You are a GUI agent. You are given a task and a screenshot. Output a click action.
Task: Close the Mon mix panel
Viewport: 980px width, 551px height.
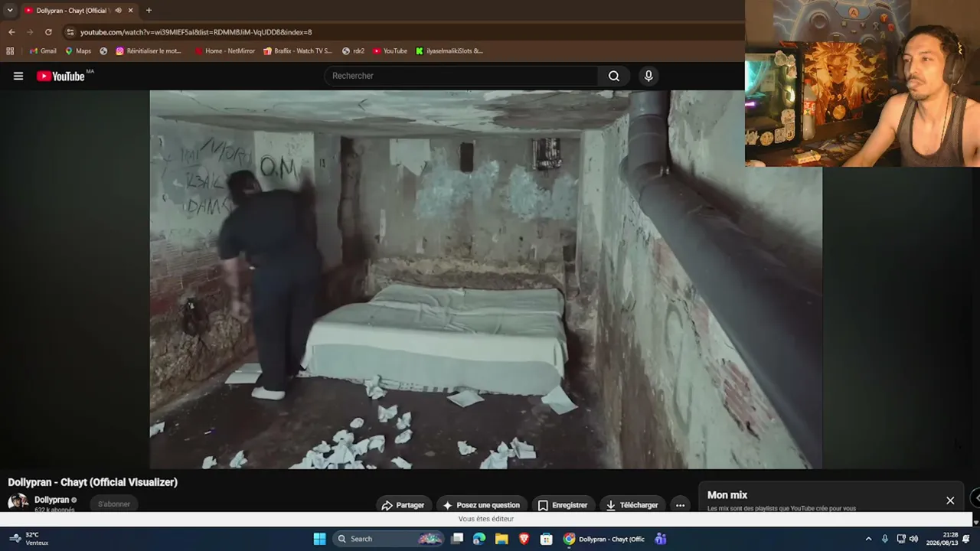point(950,500)
